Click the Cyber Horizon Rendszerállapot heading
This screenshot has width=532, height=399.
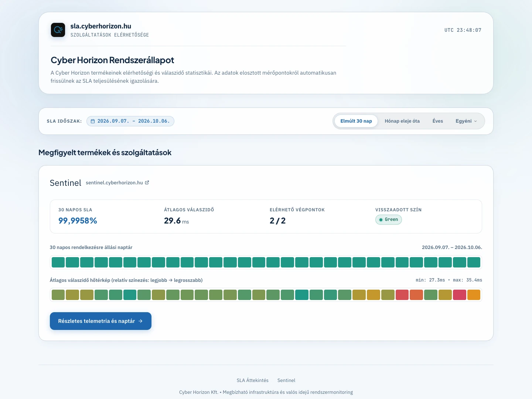(x=112, y=60)
